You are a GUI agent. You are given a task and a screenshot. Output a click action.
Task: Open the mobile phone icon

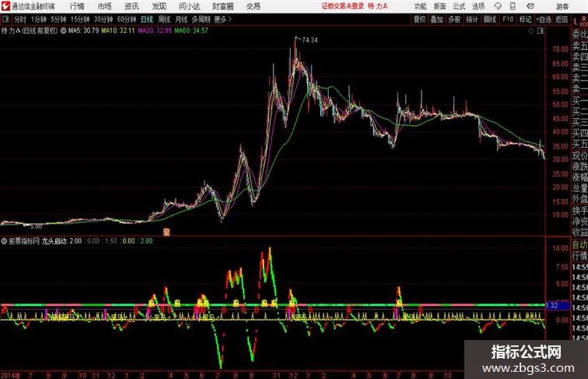[x=513, y=6]
